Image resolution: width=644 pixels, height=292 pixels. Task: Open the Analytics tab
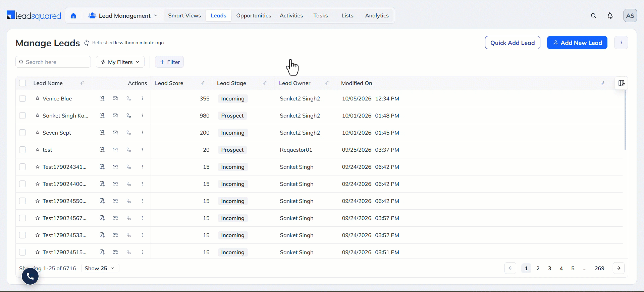pyautogui.click(x=377, y=16)
